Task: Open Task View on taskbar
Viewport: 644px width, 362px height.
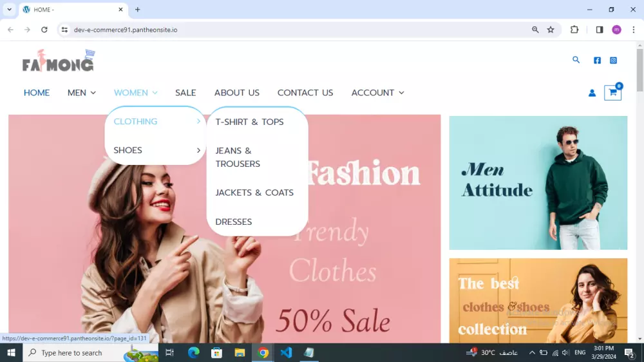Action: (x=169, y=352)
